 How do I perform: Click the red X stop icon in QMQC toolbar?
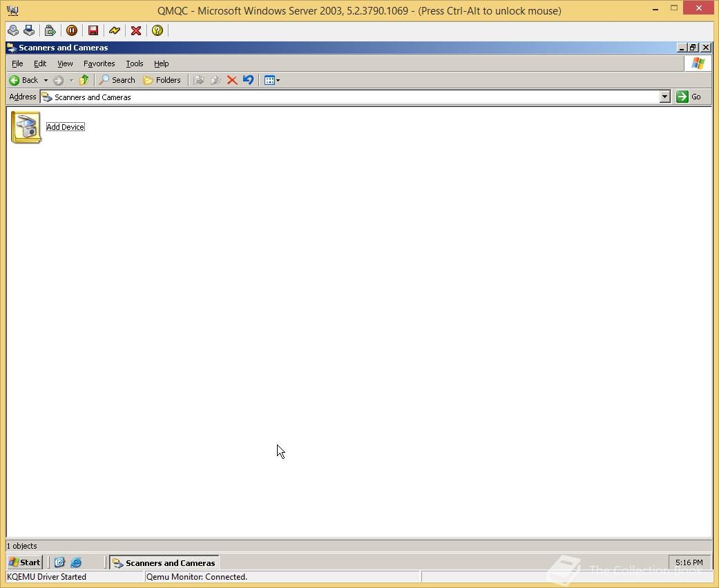click(x=136, y=30)
